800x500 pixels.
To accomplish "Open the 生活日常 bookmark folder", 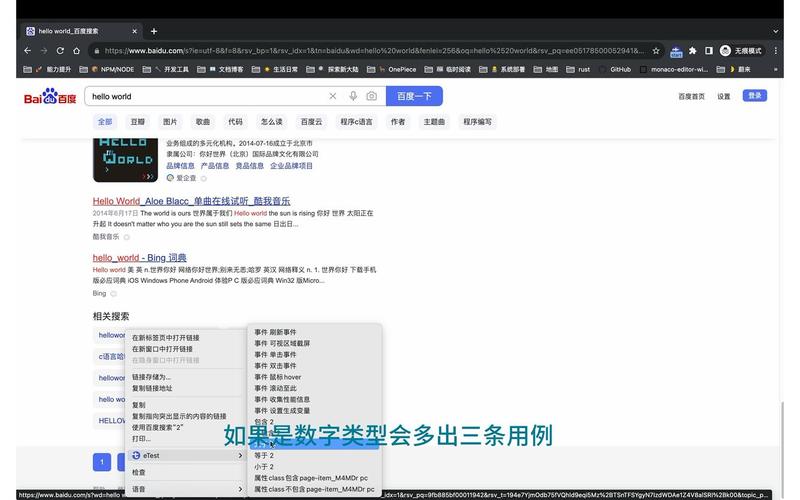I will [x=275, y=69].
